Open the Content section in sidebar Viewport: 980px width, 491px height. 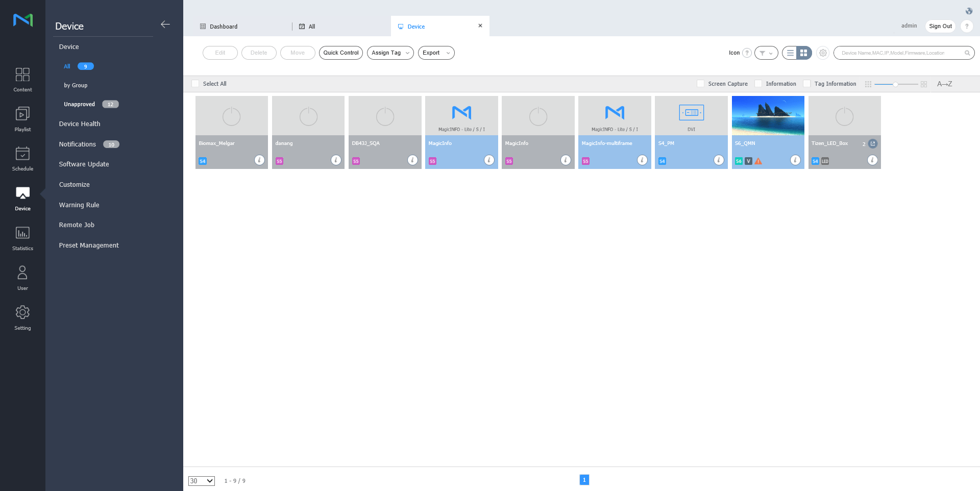pos(22,80)
